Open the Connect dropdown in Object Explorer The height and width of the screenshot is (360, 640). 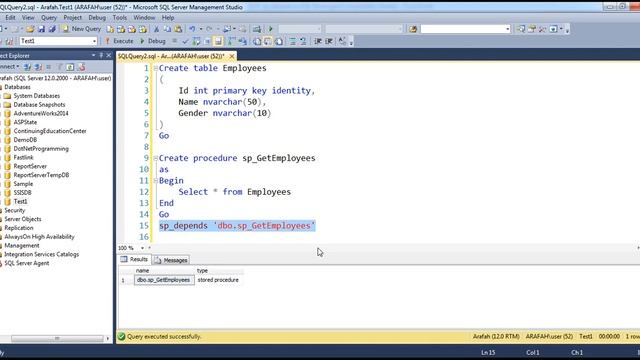point(9,67)
